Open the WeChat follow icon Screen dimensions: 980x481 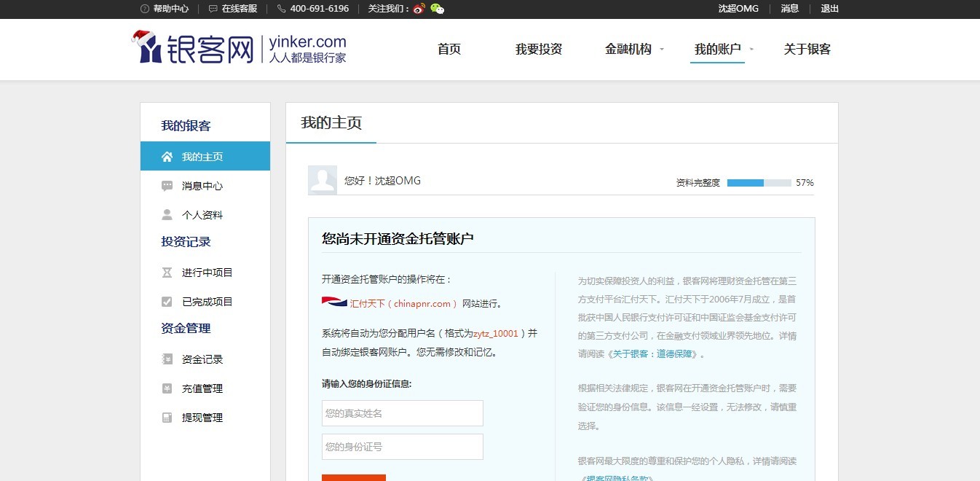click(x=437, y=9)
